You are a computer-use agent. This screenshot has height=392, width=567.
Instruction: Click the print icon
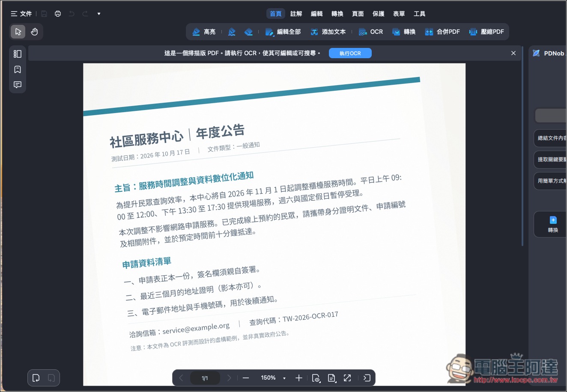click(x=58, y=14)
